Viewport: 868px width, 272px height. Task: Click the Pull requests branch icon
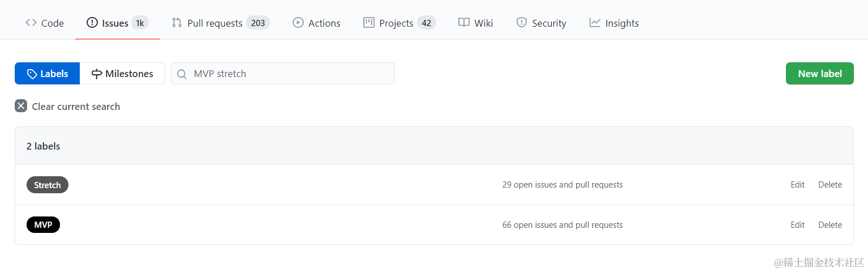pyautogui.click(x=177, y=23)
